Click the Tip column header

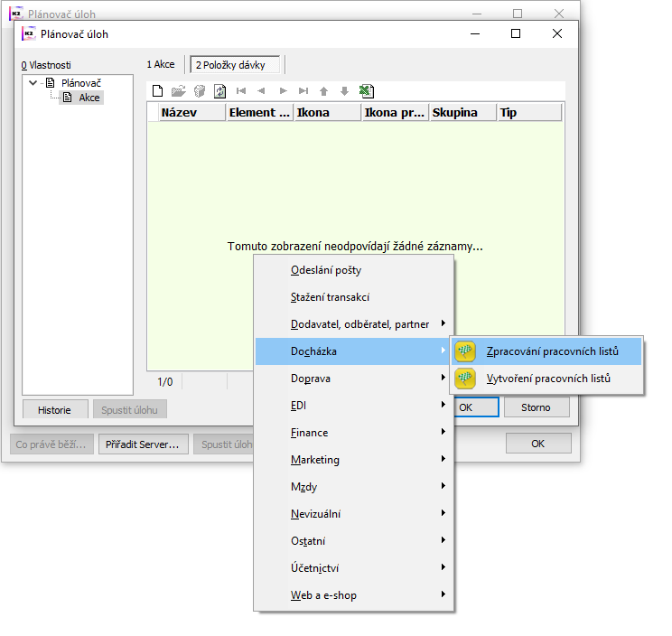click(529, 113)
